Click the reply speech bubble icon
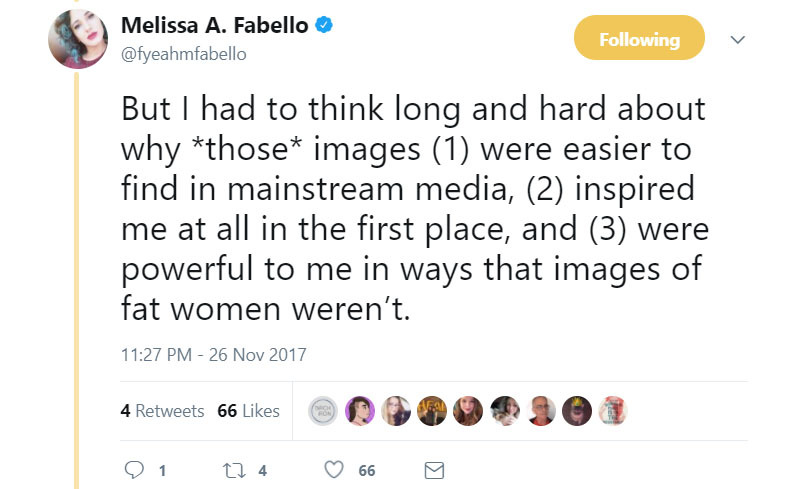This screenshot has height=489, width=795. click(x=132, y=469)
